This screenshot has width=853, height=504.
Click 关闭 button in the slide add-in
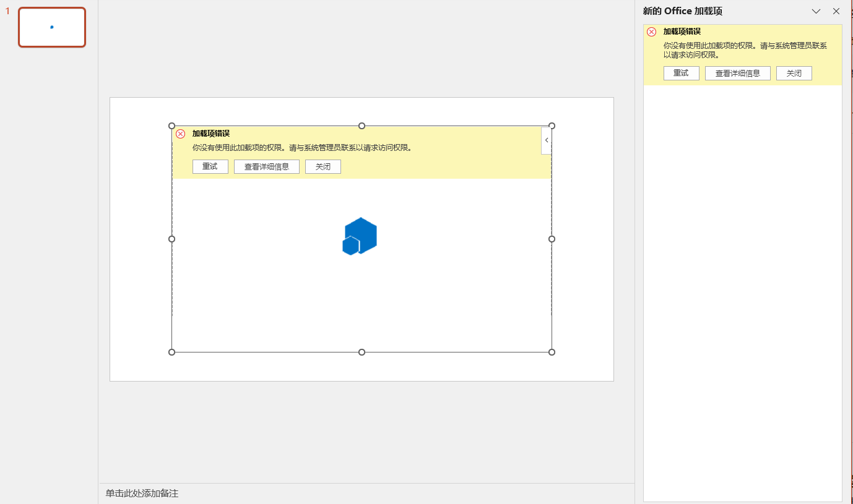click(x=323, y=167)
